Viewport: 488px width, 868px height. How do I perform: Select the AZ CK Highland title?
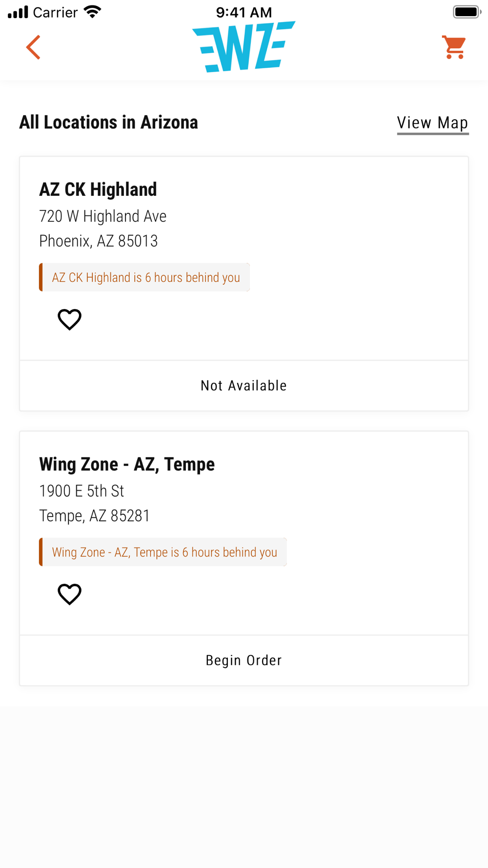pos(98,189)
